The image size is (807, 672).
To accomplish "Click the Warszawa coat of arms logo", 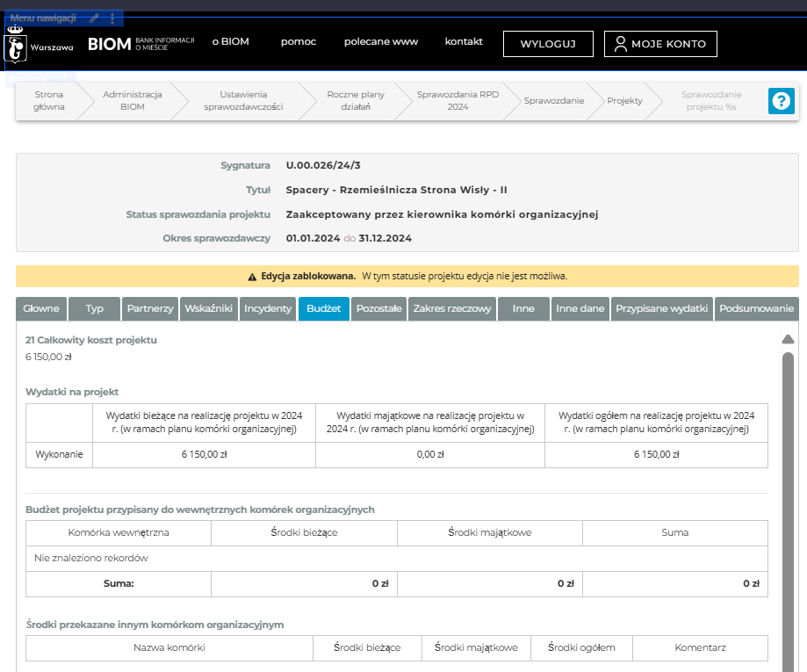I will pos(16,44).
